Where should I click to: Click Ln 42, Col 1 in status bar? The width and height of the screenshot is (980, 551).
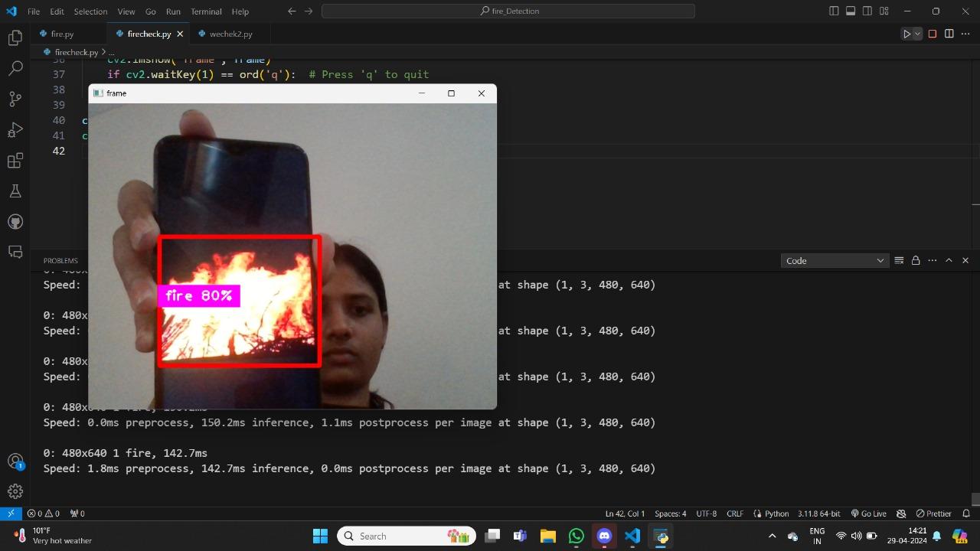point(625,514)
